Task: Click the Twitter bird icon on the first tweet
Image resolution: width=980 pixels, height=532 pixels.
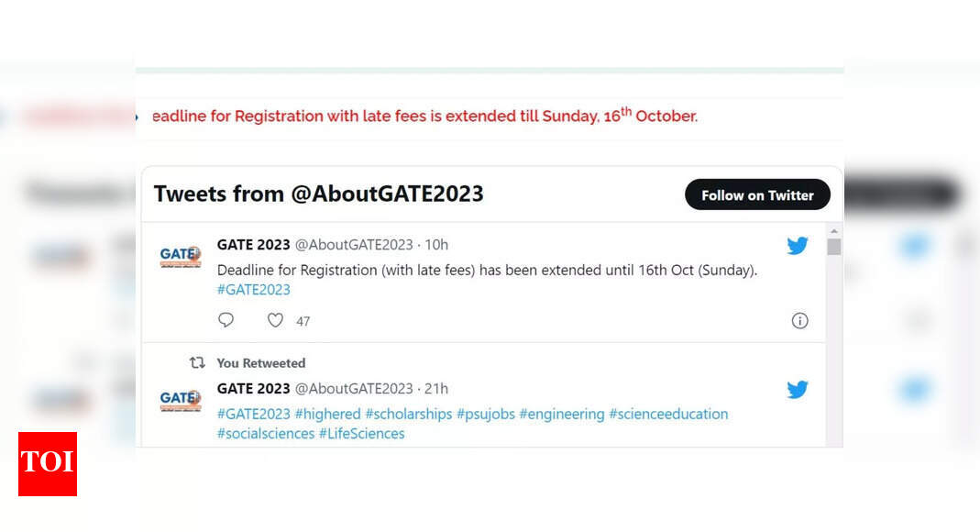Action: click(797, 245)
